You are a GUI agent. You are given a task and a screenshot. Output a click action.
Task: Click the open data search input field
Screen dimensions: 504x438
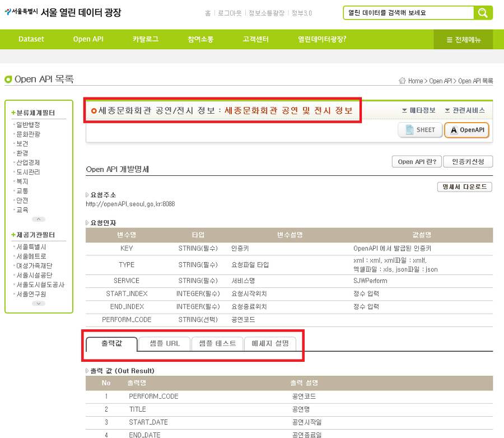409,13
